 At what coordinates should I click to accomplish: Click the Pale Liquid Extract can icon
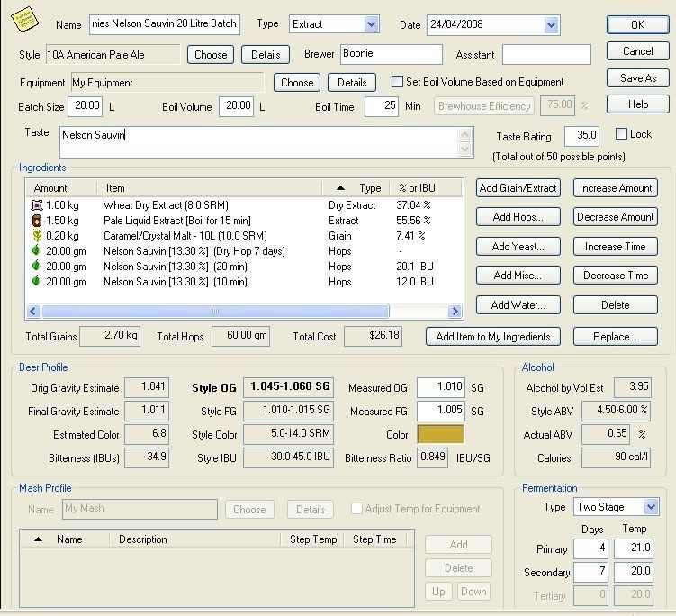pos(37,221)
